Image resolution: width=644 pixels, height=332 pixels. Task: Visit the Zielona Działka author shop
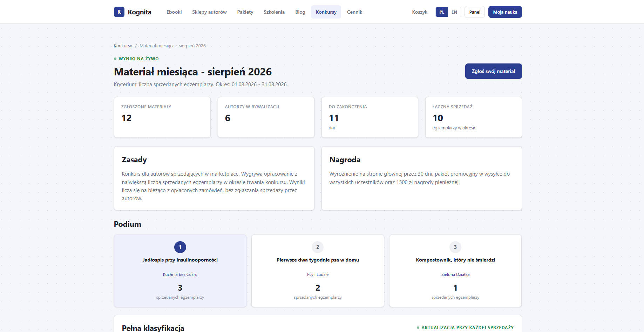455,275
